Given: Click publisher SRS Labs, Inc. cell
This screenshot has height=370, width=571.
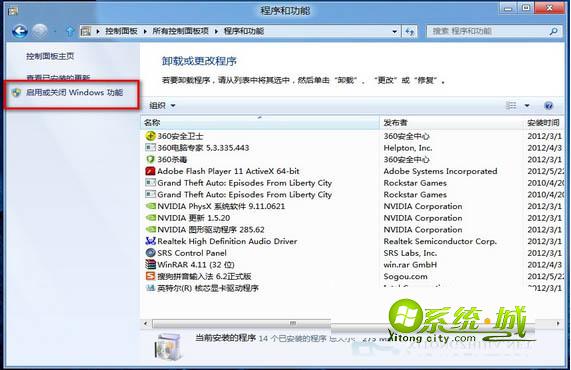Looking at the screenshot, I should (x=410, y=253).
